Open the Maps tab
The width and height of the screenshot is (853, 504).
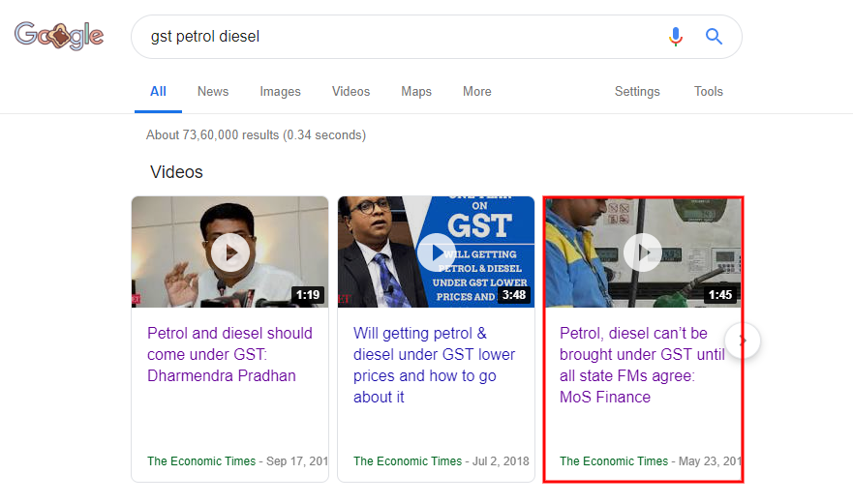coord(416,91)
